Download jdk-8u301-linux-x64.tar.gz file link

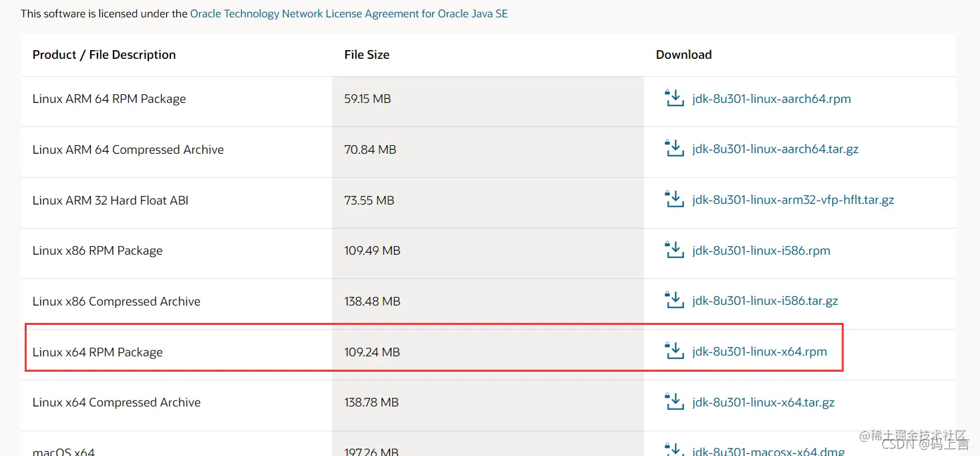coord(764,403)
